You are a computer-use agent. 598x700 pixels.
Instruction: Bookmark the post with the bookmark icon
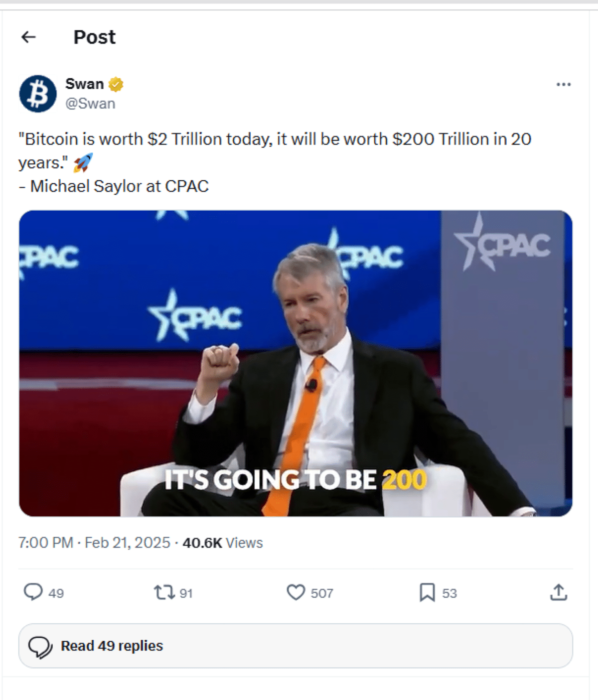pos(427,592)
